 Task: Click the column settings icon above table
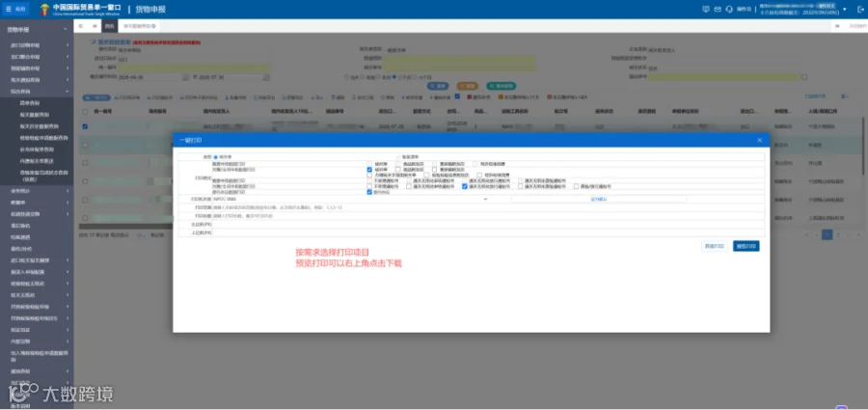pyautogui.click(x=844, y=97)
